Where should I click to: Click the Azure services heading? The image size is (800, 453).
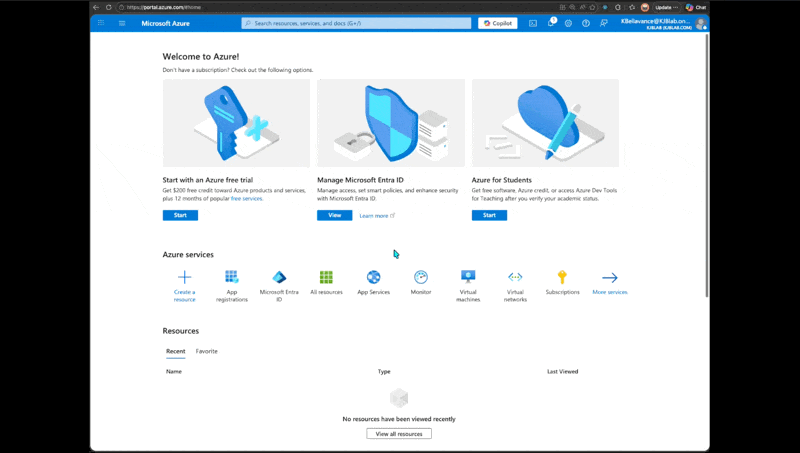188,255
